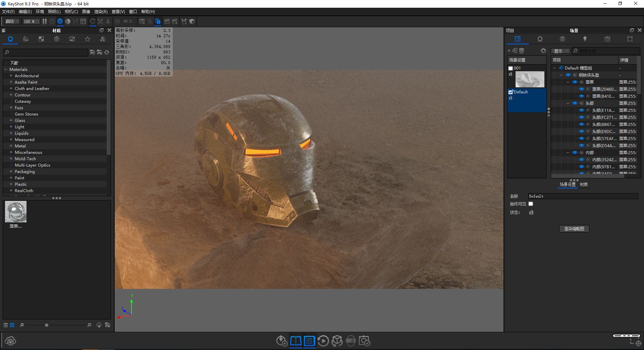Switch to the Environments tab in the Library

click(57, 39)
